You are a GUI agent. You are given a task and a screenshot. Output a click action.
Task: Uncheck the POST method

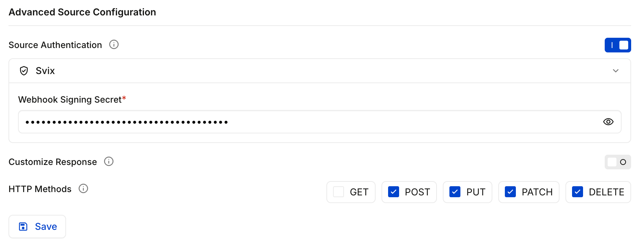[394, 192]
